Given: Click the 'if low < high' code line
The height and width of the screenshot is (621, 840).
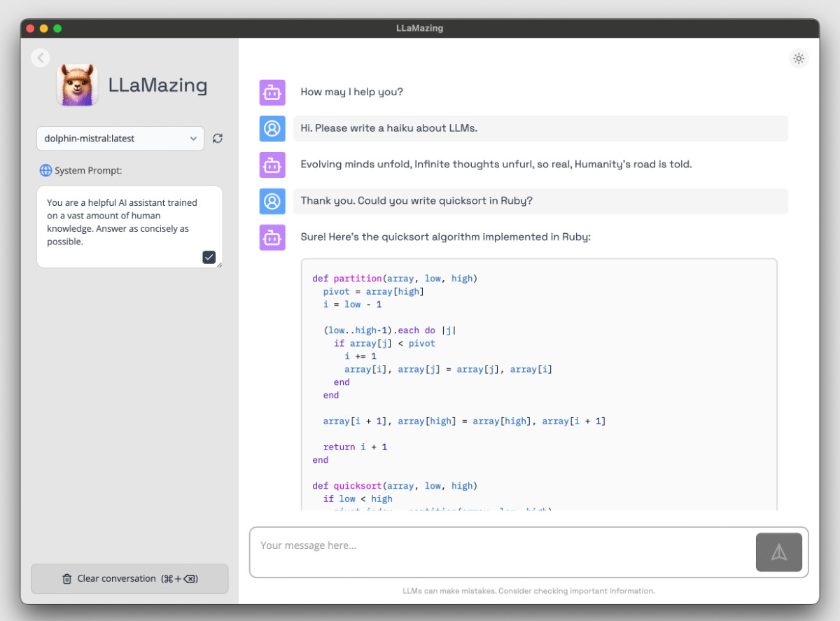Looking at the screenshot, I should coord(358,498).
